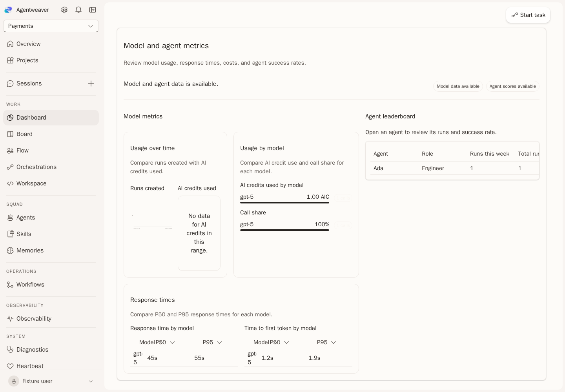The width and height of the screenshot is (565, 392).
Task: Click the Agents icon
Action: coord(10,218)
